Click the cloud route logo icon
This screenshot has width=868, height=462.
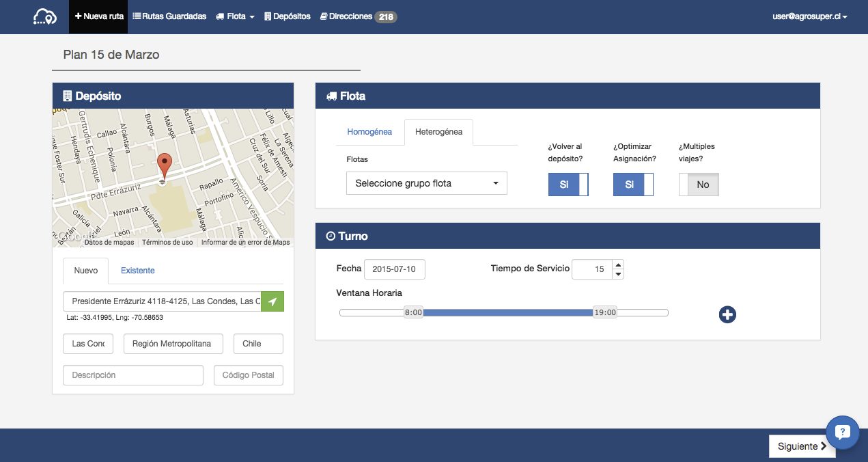(x=45, y=16)
